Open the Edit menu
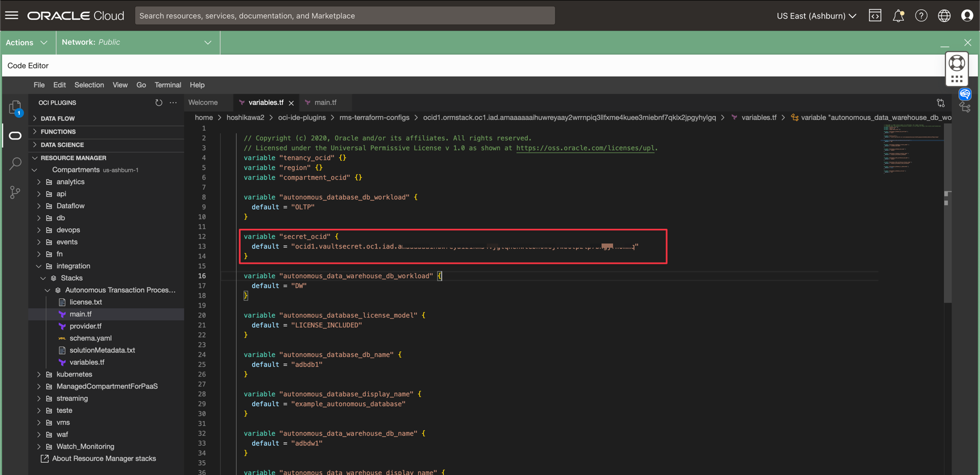The width and height of the screenshot is (980, 475). click(60, 85)
